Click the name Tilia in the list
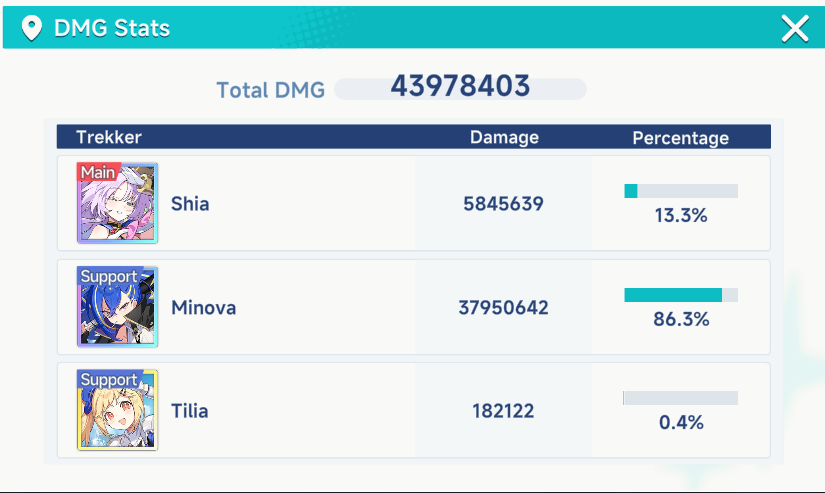The width and height of the screenshot is (825, 493). tap(190, 411)
